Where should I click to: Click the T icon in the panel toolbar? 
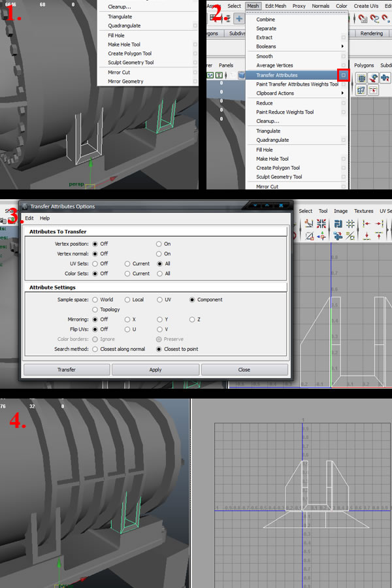(219, 75)
